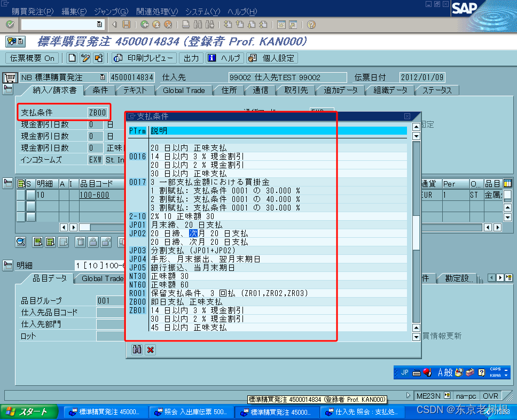
Task: Select the row checkbox for item 10
Action: coord(21,195)
